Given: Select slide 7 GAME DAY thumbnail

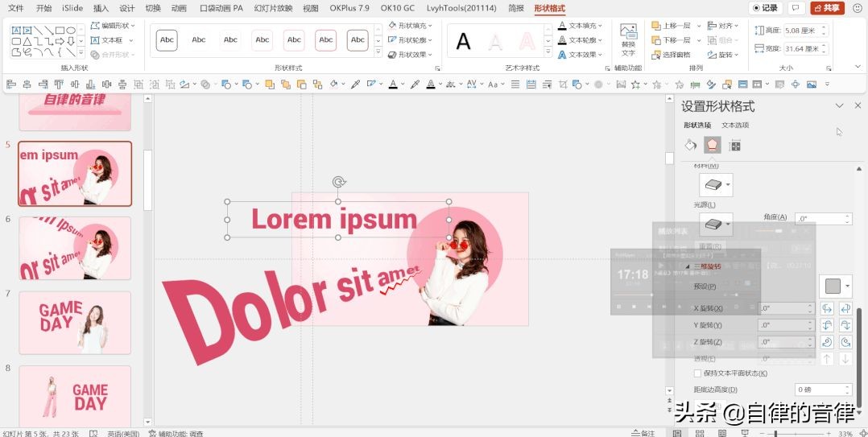Looking at the screenshot, I should (76, 323).
